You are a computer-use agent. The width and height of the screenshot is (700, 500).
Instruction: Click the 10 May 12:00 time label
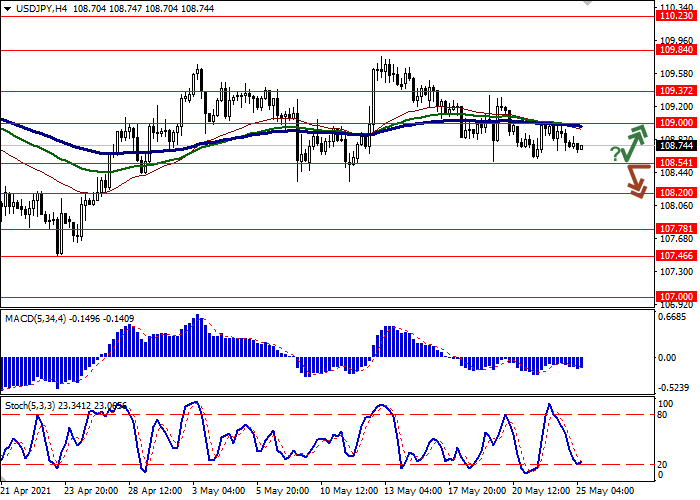349,491
